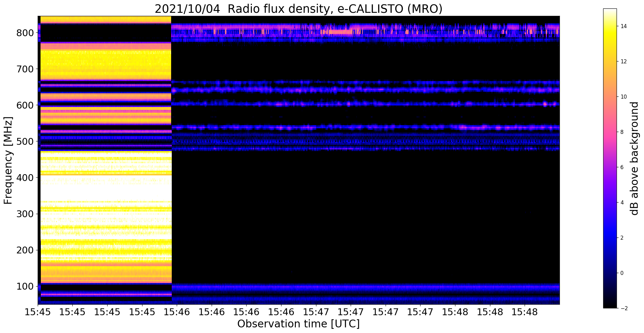Click the colorbar tick value 0

click(x=622, y=273)
